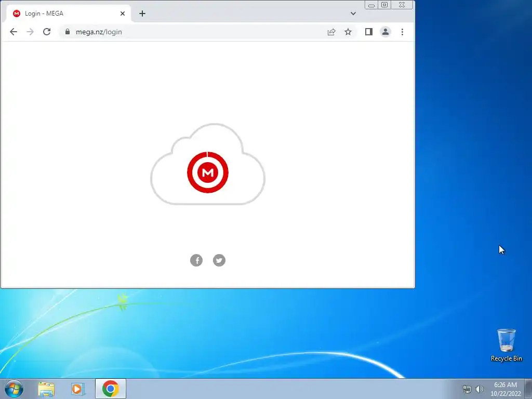Image resolution: width=532 pixels, height=399 pixels.
Task: Select the Login - MEGA tab
Action: coord(68,14)
